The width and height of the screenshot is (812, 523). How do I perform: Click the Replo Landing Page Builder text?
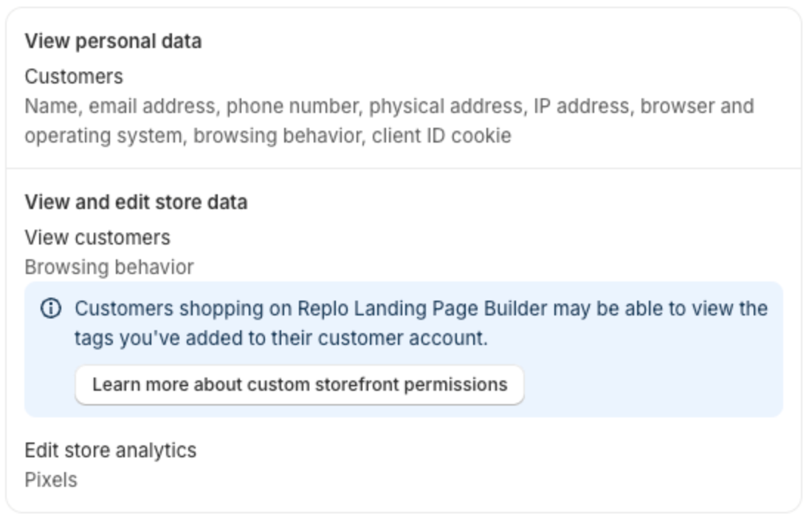click(x=422, y=309)
